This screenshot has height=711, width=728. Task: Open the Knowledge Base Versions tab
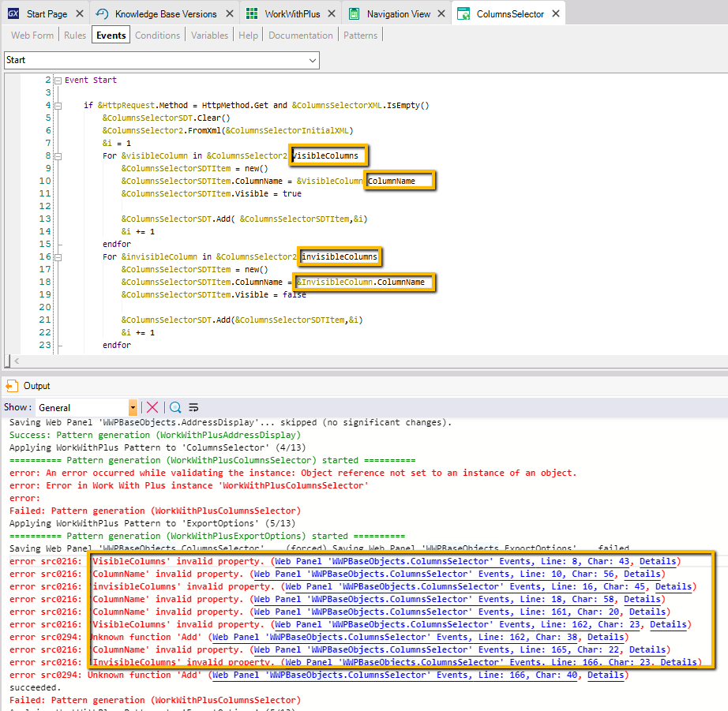click(166, 14)
